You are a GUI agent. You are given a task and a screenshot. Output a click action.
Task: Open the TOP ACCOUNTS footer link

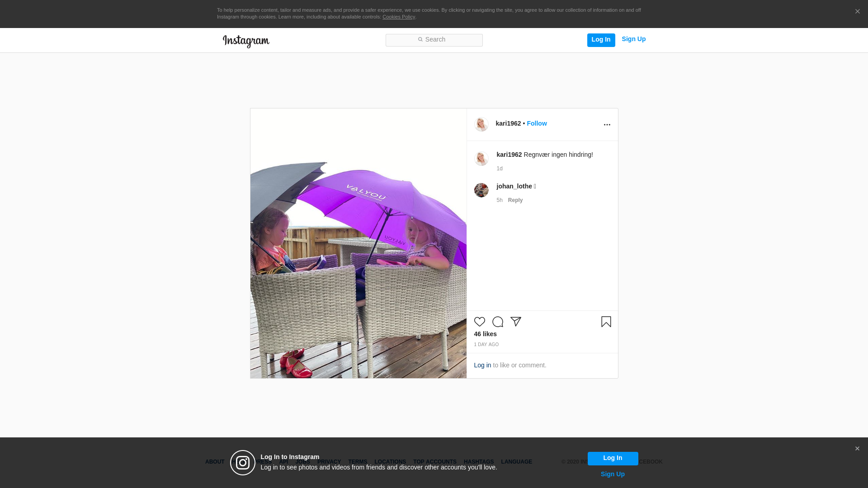tap(435, 462)
